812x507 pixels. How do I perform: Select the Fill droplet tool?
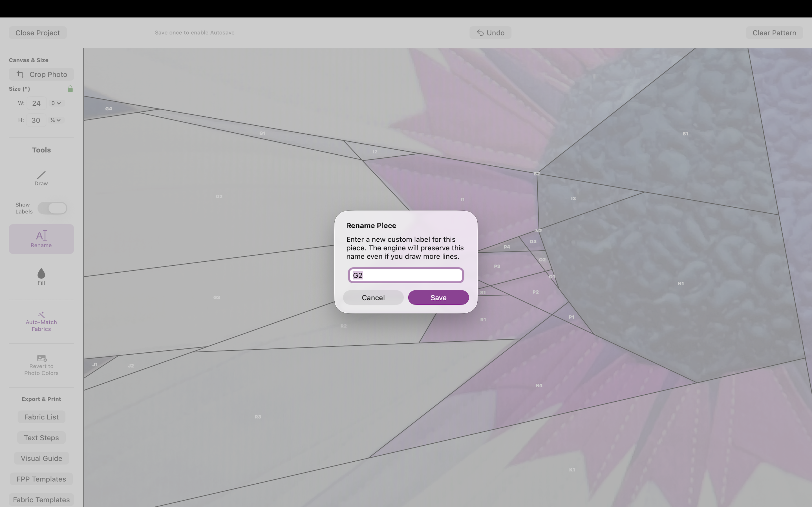coord(41,276)
